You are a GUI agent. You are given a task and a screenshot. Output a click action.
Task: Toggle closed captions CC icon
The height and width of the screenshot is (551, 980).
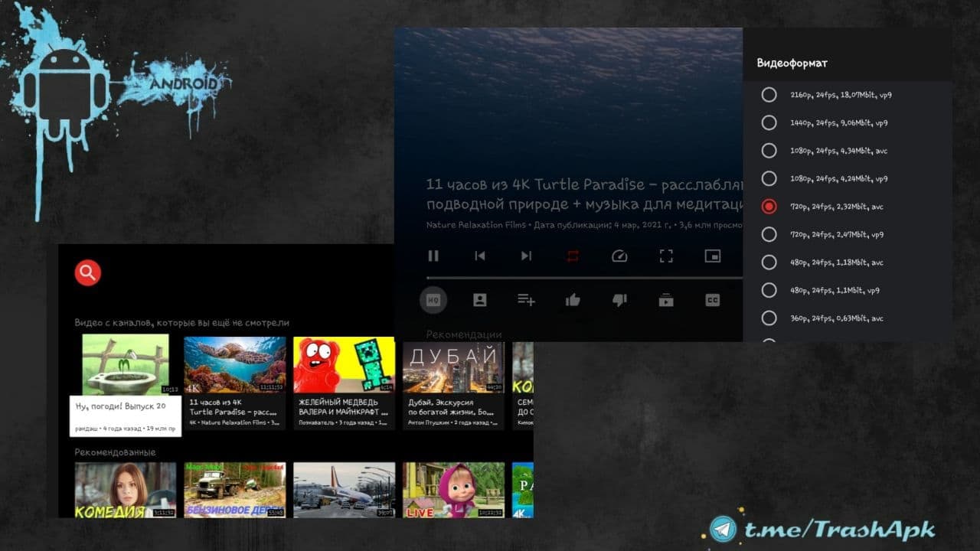713,300
